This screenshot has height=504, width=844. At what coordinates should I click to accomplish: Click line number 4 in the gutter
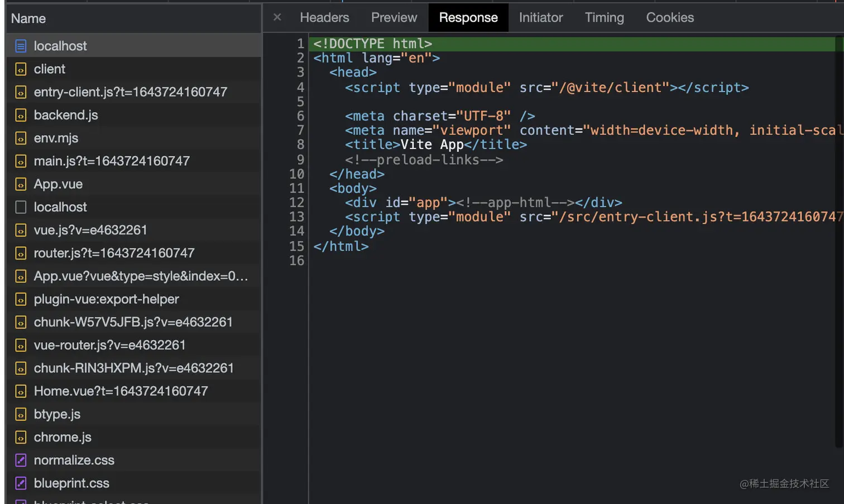pos(300,88)
